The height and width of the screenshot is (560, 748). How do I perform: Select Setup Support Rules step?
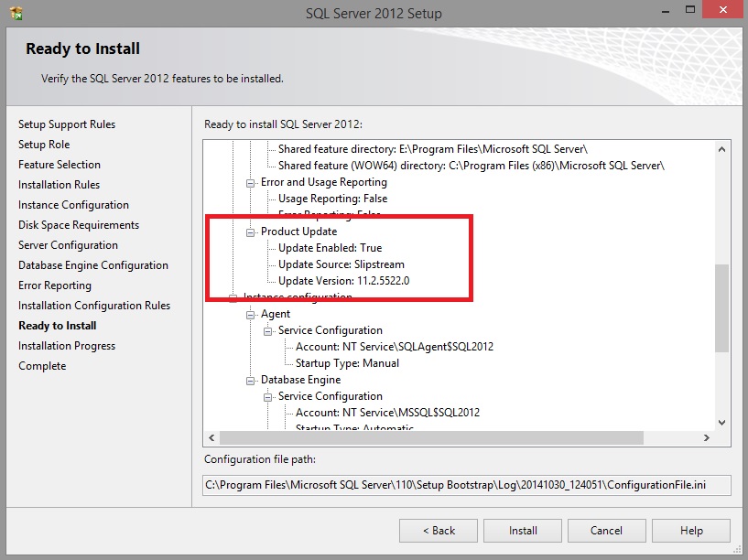[x=67, y=124]
